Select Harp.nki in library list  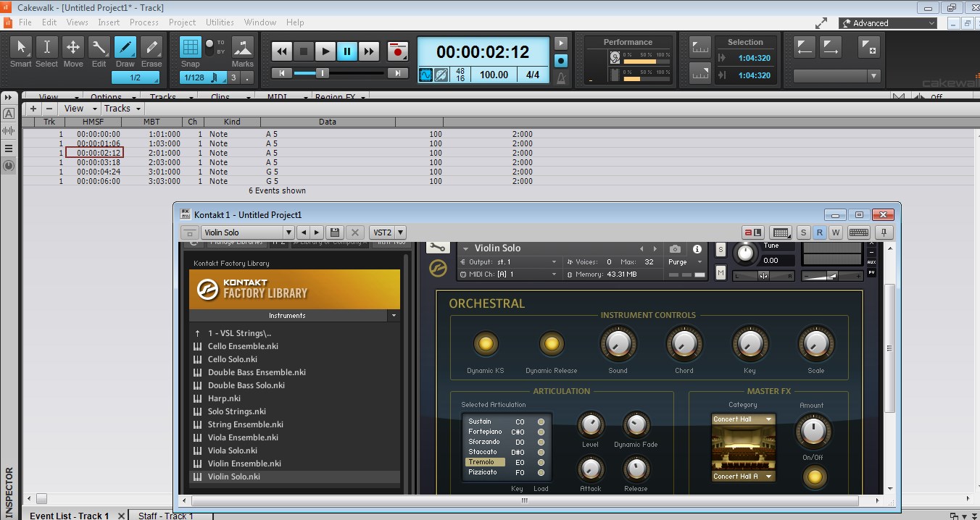click(224, 398)
